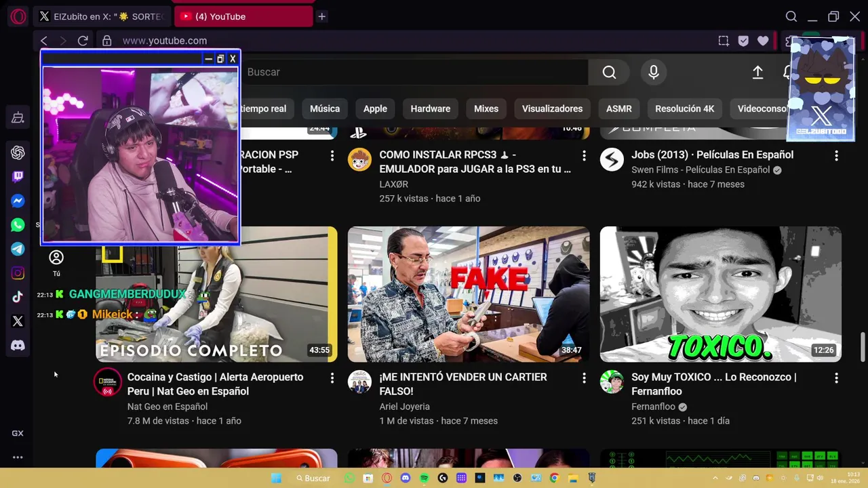Click the YouTube search magnifier button
This screenshot has width=868, height=488.
coord(609,73)
